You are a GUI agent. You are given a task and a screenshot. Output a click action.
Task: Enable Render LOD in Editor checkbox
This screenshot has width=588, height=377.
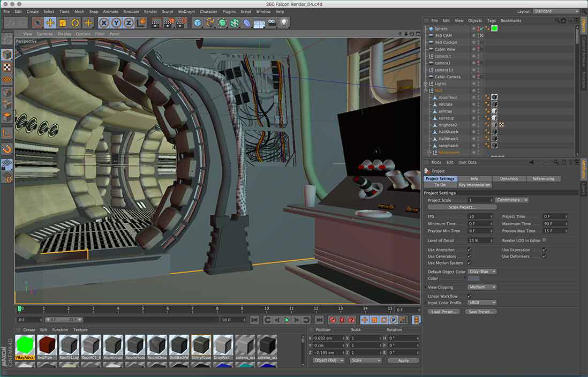click(544, 240)
